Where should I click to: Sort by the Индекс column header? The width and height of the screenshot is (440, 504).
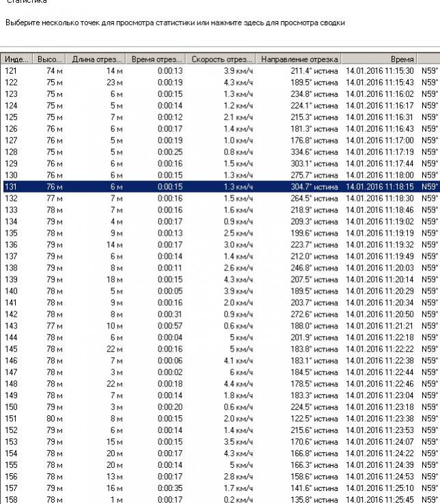coord(16,59)
